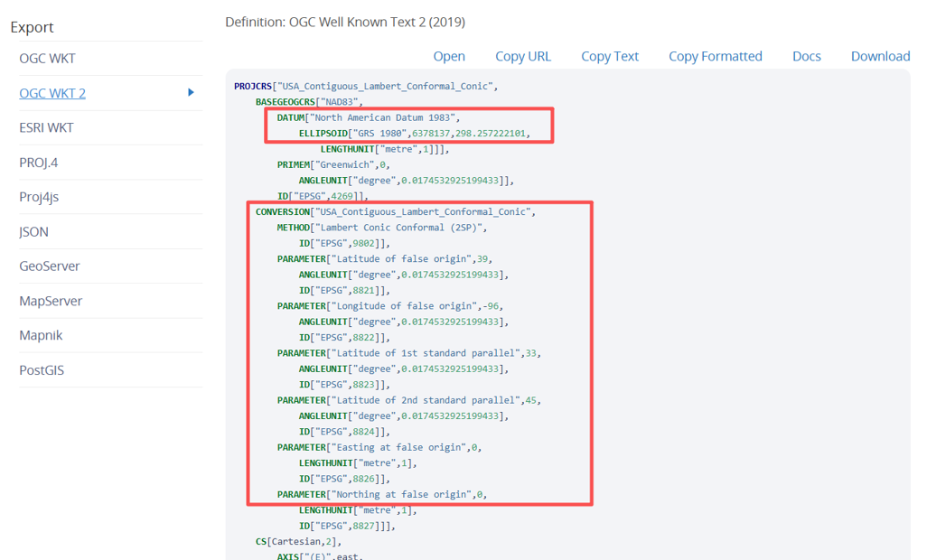Choose the PostGIS export format
Image resolution: width=927 pixels, height=560 pixels.
click(42, 370)
